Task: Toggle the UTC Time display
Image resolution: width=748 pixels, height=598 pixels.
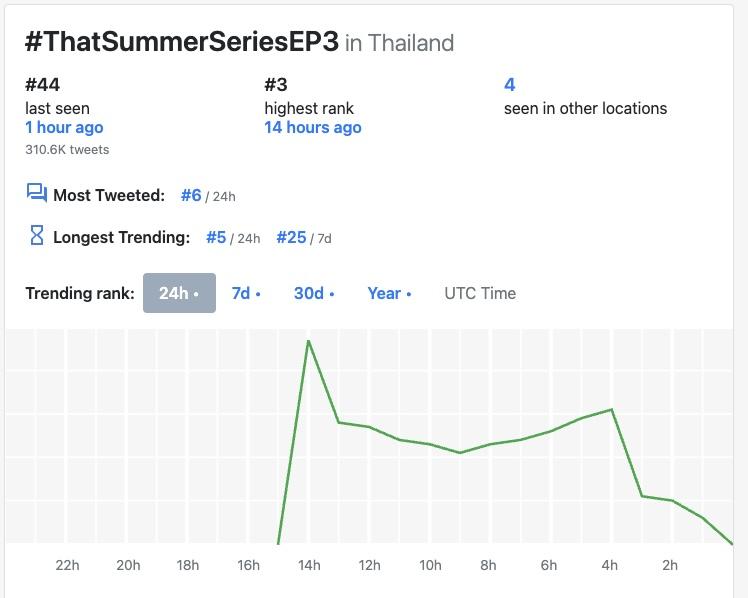Action: 480,293
